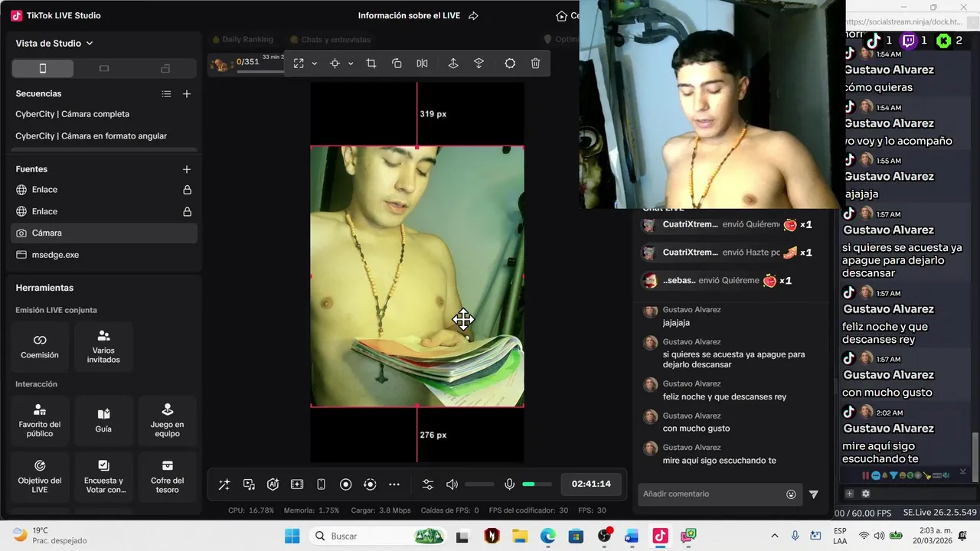Open the three-dot more options menu
980x551 pixels.
click(x=394, y=484)
